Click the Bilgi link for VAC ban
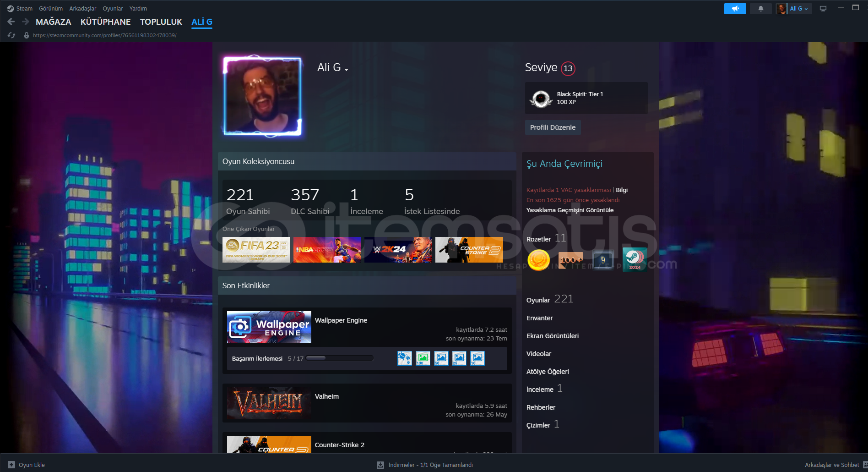Screen dimensions: 868x472 pyautogui.click(x=622, y=190)
